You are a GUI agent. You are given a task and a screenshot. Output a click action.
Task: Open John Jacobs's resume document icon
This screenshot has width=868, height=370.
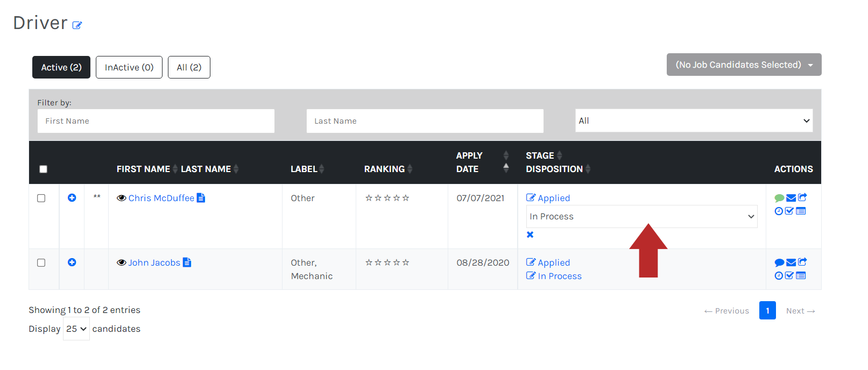click(187, 262)
